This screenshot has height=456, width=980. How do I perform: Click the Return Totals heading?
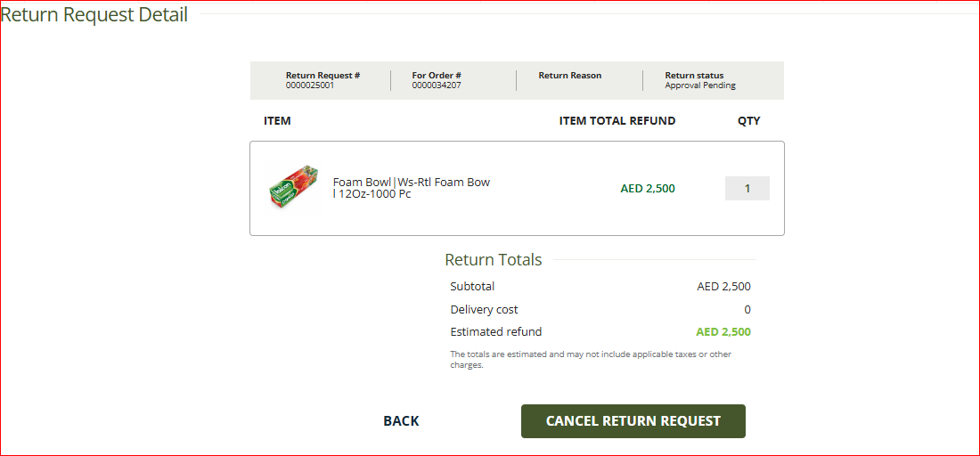pyautogui.click(x=493, y=260)
